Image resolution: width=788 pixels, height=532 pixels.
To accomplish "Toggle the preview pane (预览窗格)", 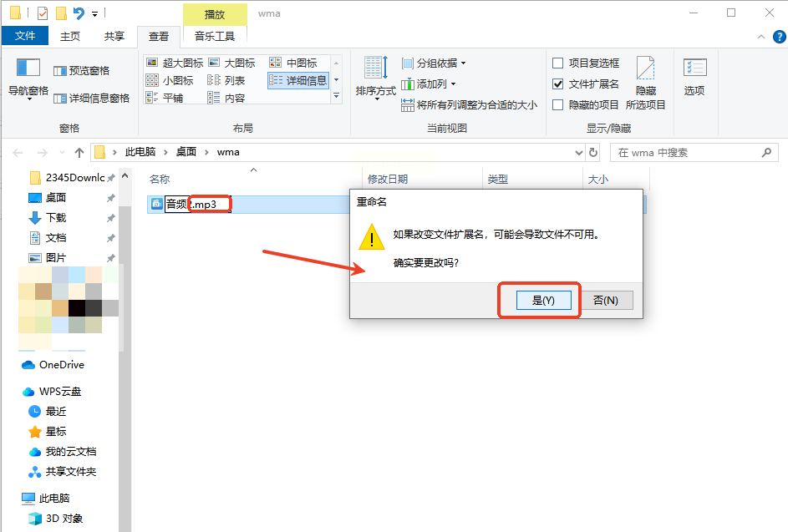I will pyautogui.click(x=81, y=71).
